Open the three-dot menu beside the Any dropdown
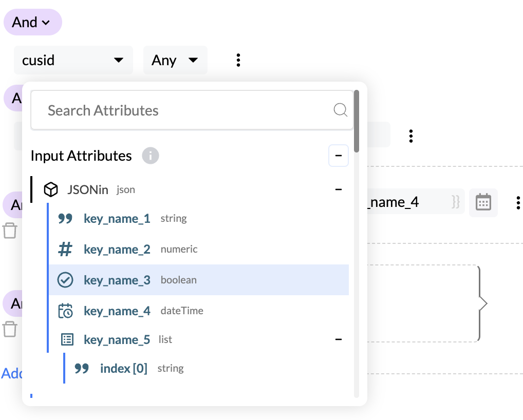 tap(238, 60)
